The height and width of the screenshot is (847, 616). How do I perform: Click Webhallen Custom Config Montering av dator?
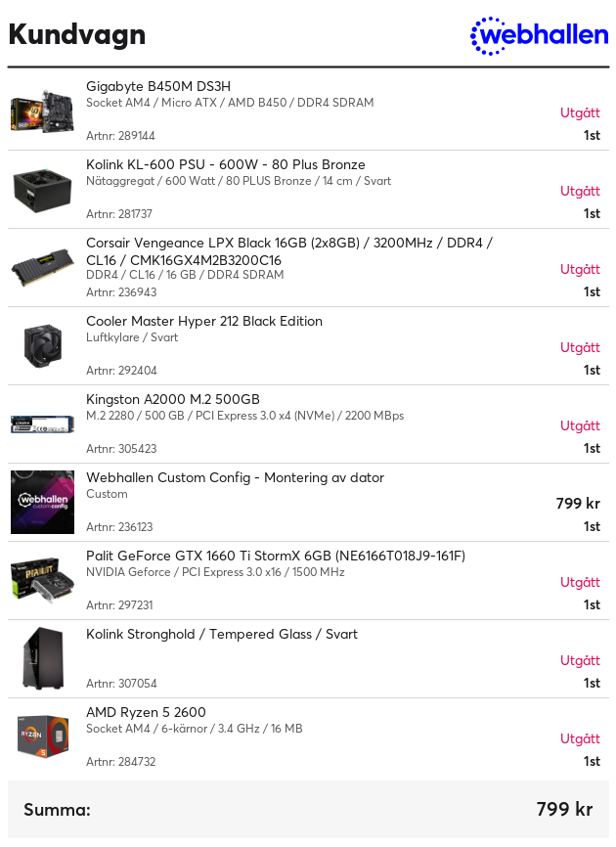pyautogui.click(x=235, y=478)
